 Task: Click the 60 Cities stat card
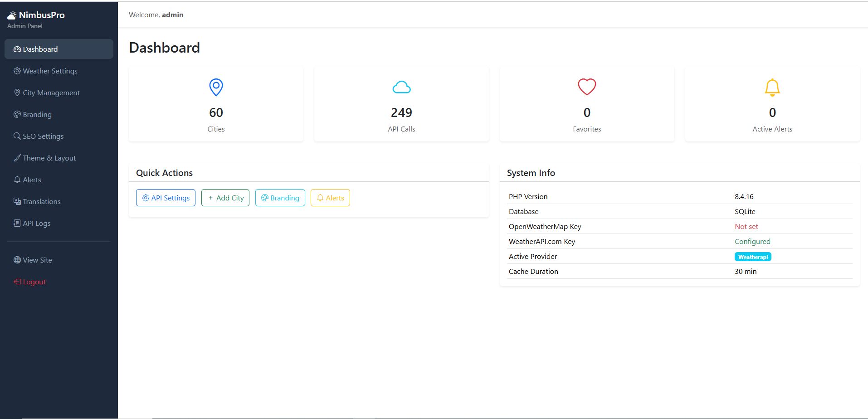click(x=216, y=104)
